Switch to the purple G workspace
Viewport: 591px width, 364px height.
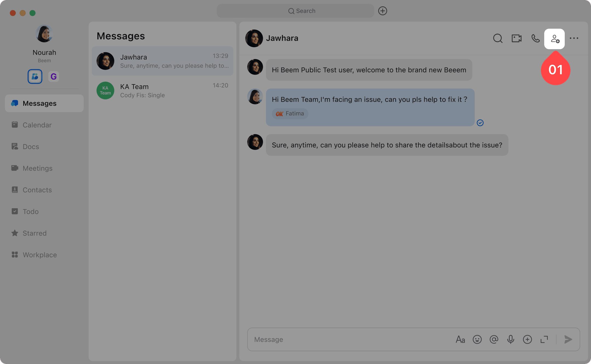[54, 77]
